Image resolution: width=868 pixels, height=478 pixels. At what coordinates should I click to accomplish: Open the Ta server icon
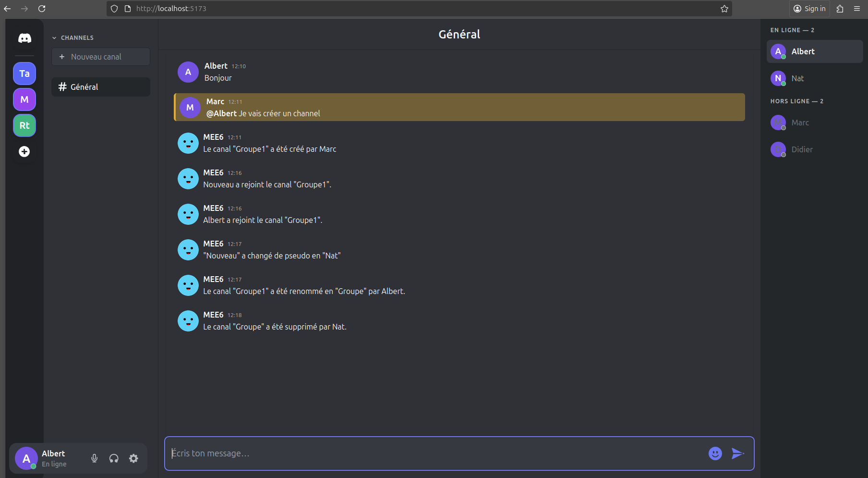[24, 74]
